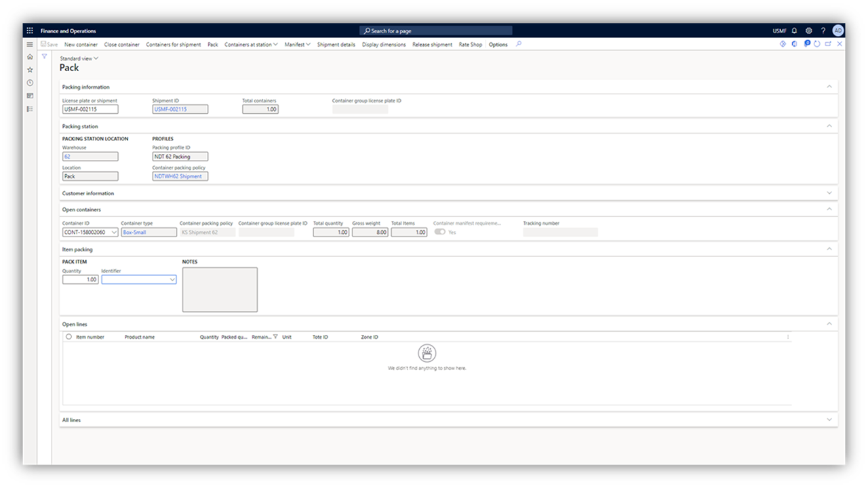Open the Options tab
Viewport: 868px width, 488px height.
click(x=498, y=45)
